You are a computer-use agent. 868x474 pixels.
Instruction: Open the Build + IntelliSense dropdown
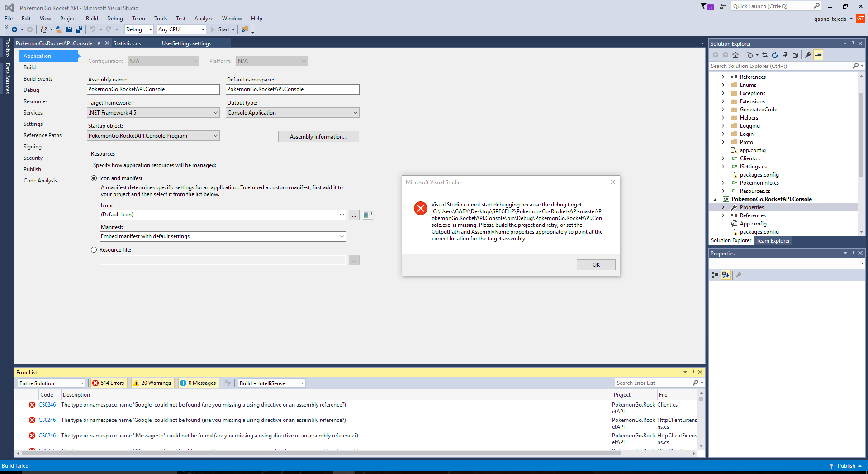(272, 383)
